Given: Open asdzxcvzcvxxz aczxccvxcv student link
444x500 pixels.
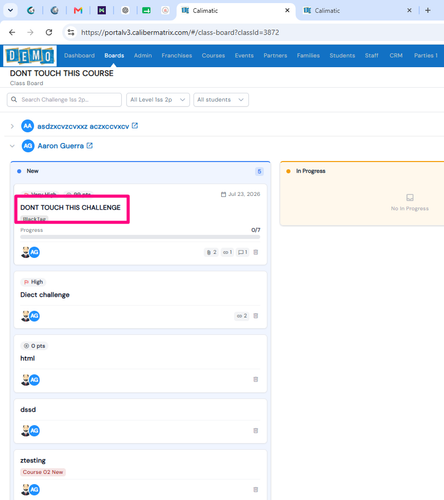Looking at the screenshot, I should coord(83,126).
